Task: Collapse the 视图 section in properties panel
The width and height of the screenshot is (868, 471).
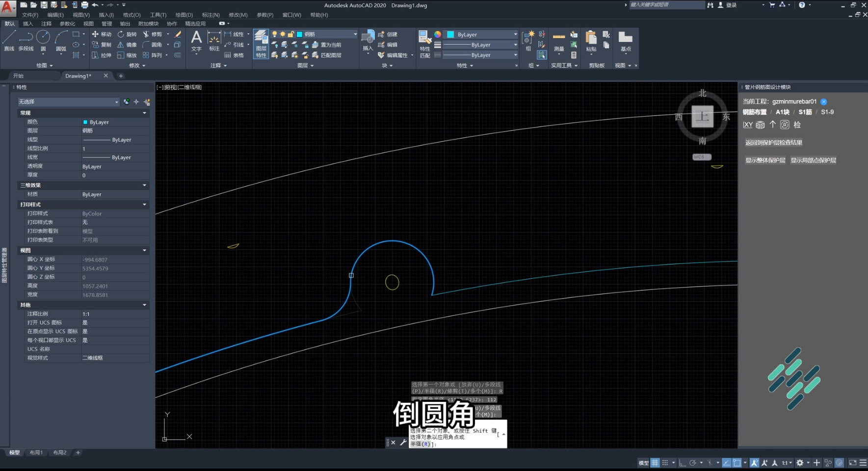Action: (x=144, y=250)
